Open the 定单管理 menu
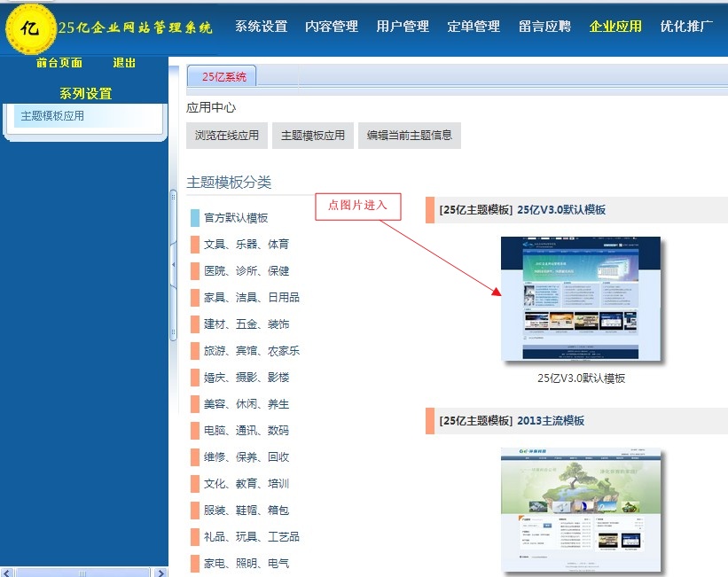The height and width of the screenshot is (577, 728). pos(474,27)
